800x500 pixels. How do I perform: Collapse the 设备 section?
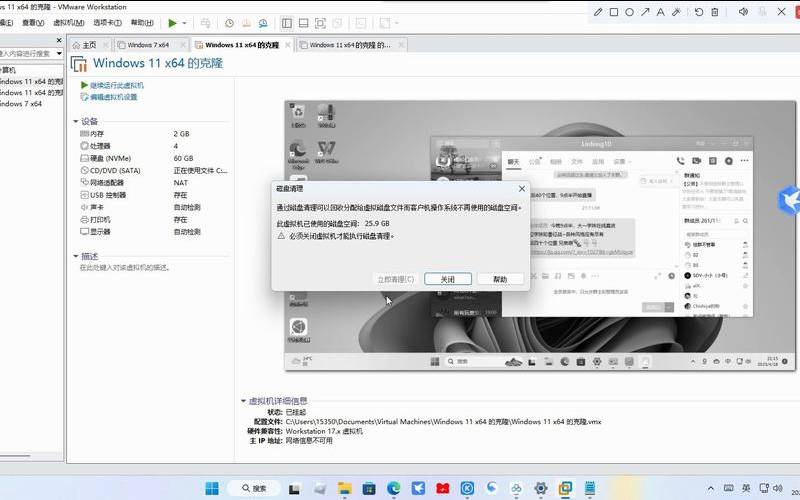pyautogui.click(x=76, y=121)
